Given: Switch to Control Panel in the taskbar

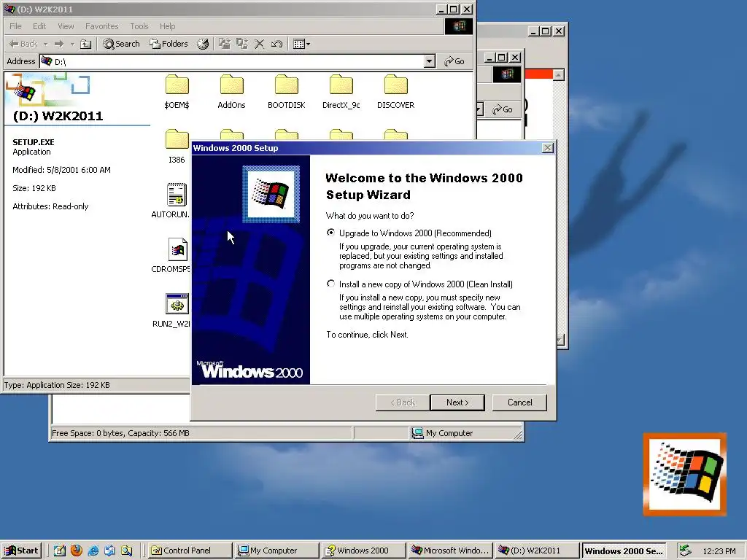Looking at the screenshot, I should [x=189, y=551].
